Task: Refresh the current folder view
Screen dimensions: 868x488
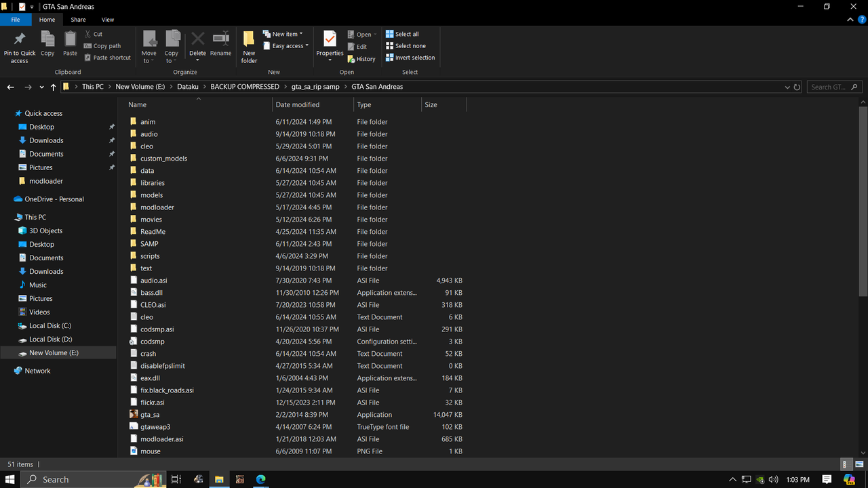Action: click(x=797, y=87)
